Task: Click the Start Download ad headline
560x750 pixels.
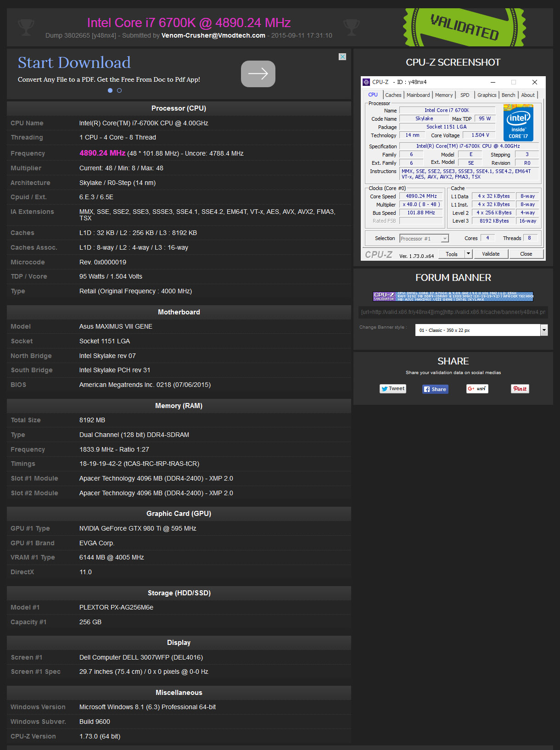Action: coord(74,62)
